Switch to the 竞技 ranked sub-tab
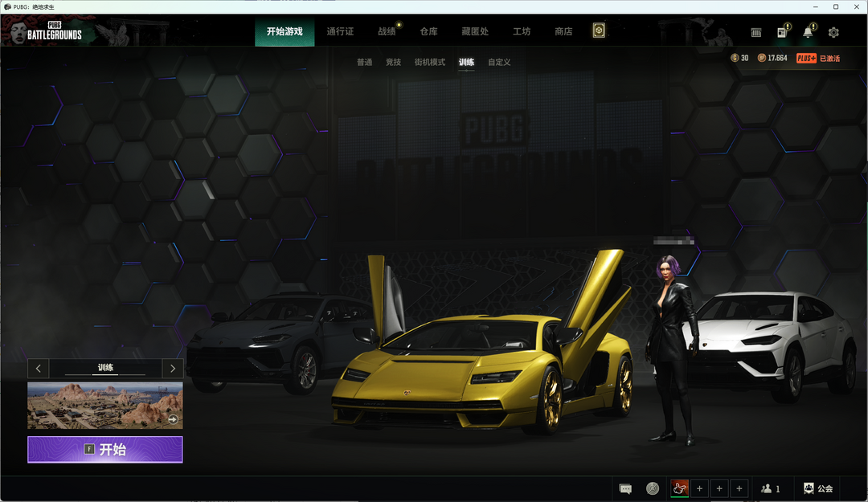Image resolution: width=868 pixels, height=502 pixels. (x=393, y=62)
